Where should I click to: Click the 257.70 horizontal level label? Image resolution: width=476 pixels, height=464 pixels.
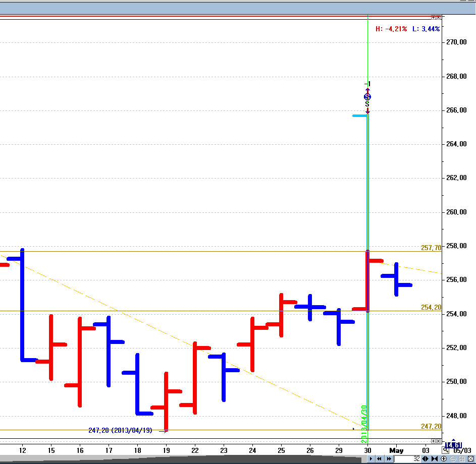[x=431, y=248]
